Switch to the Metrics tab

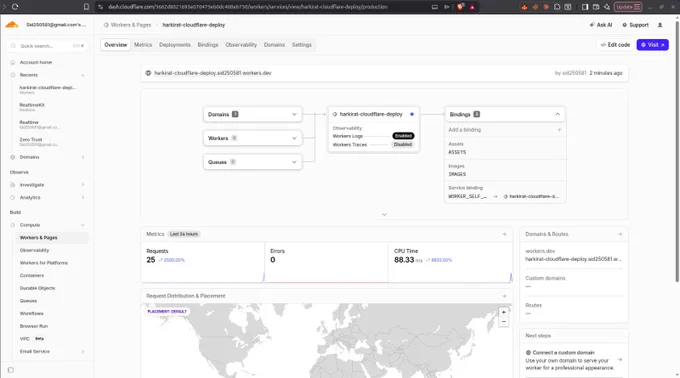(x=143, y=45)
